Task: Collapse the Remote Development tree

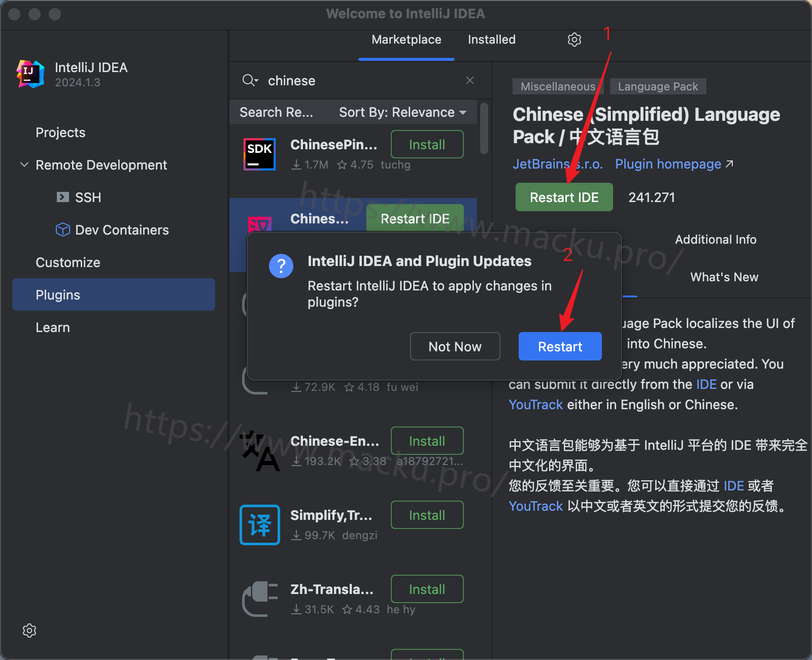Action: pos(24,164)
